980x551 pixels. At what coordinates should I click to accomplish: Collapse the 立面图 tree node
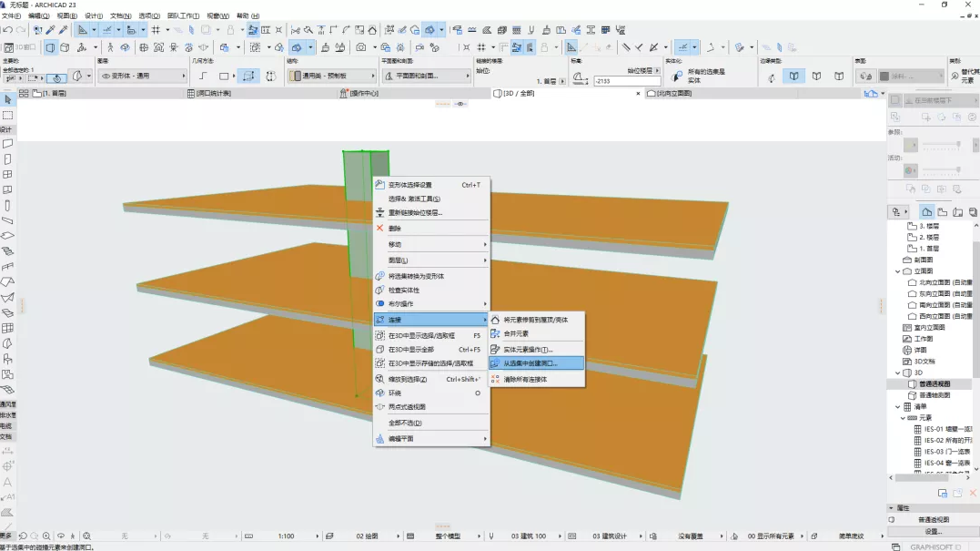click(898, 271)
